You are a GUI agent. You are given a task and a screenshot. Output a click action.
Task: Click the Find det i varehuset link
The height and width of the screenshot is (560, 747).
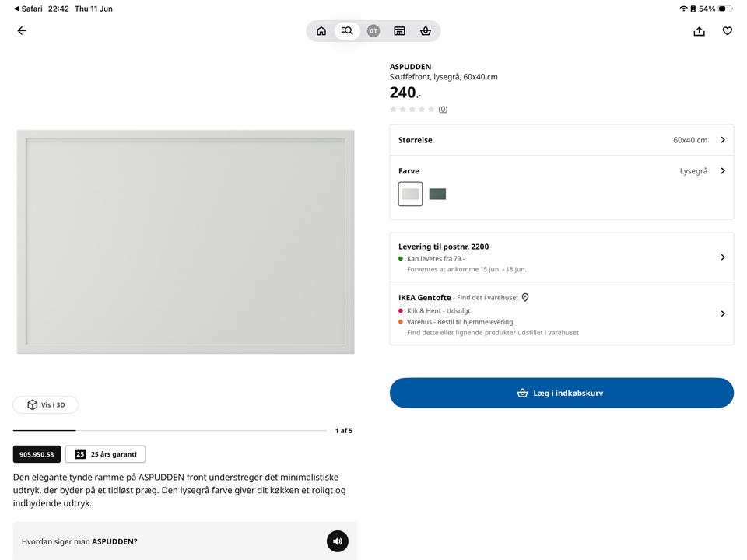[487, 297]
